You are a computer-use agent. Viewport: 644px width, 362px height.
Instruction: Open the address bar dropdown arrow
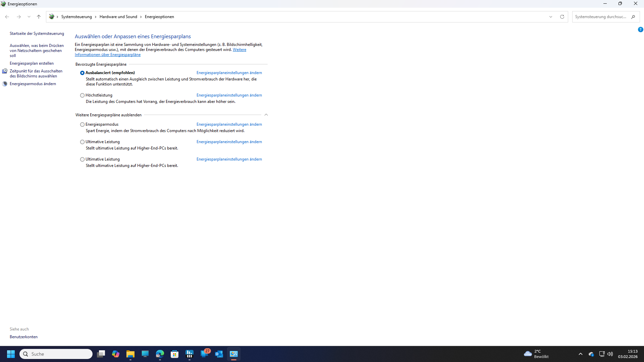click(551, 16)
